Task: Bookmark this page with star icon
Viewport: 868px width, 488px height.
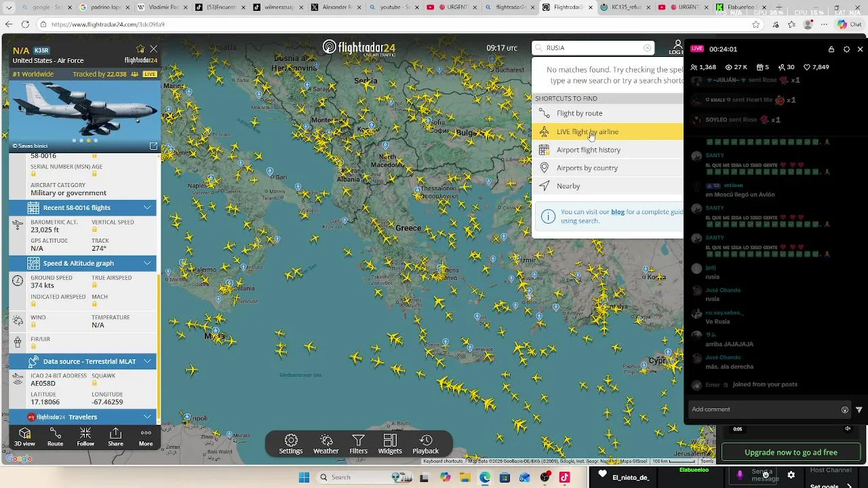Action: [x=756, y=24]
